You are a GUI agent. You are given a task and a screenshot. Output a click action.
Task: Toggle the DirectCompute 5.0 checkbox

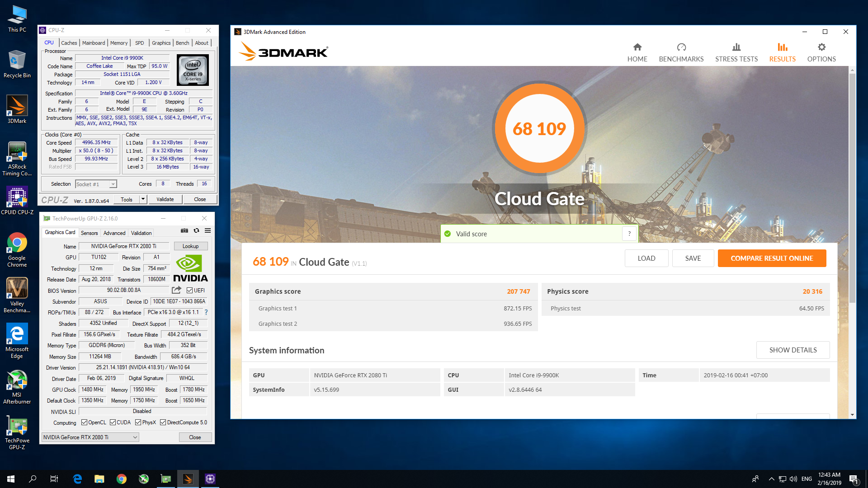tap(163, 422)
